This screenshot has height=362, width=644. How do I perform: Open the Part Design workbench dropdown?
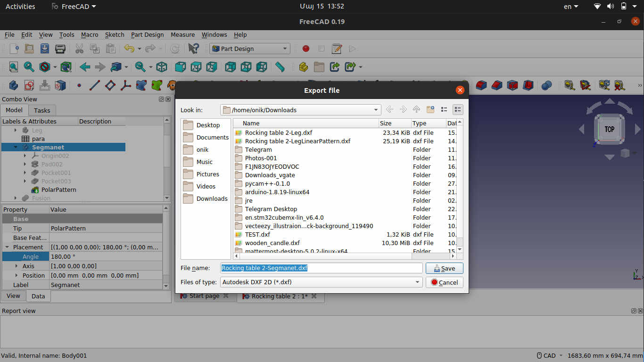tap(249, 49)
